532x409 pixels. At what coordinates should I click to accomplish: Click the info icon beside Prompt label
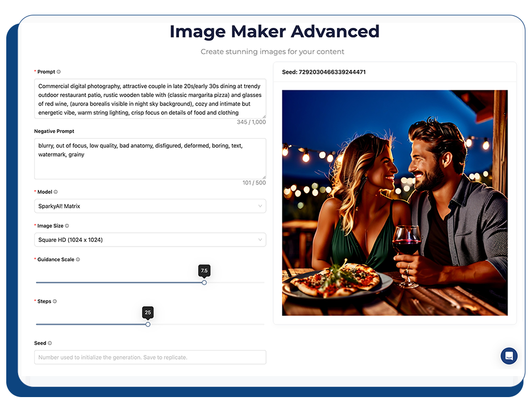tap(59, 72)
